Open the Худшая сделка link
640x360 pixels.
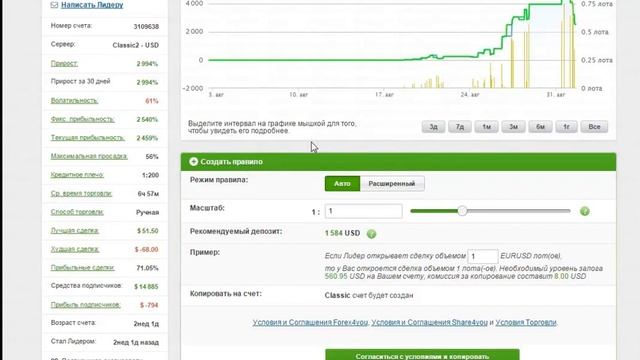click(x=75, y=249)
